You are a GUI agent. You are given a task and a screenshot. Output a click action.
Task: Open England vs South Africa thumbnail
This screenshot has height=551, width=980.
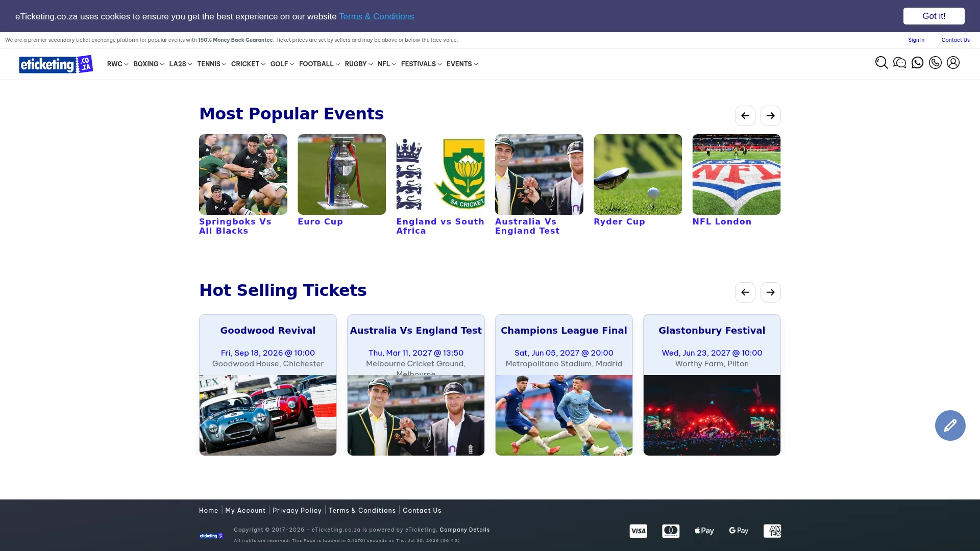pyautogui.click(x=440, y=174)
